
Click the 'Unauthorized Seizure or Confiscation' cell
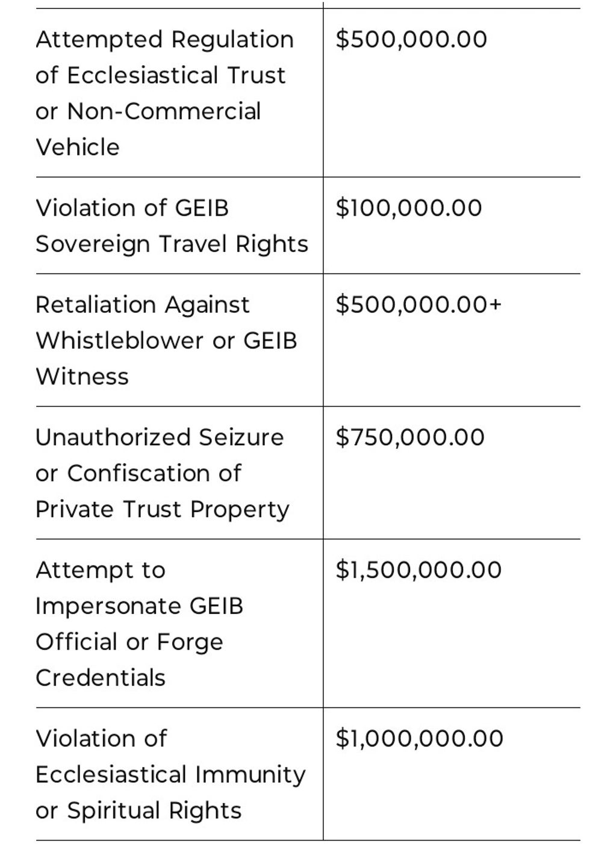162,473
